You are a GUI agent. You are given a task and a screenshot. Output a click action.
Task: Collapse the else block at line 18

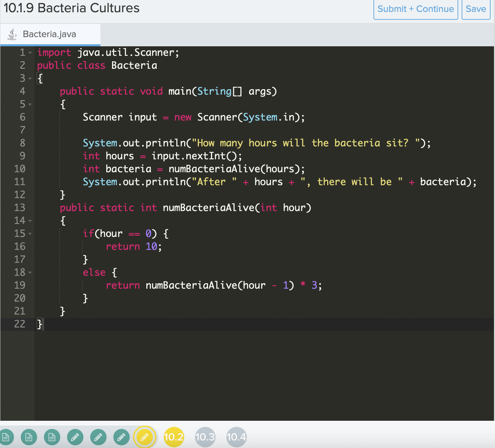point(30,273)
